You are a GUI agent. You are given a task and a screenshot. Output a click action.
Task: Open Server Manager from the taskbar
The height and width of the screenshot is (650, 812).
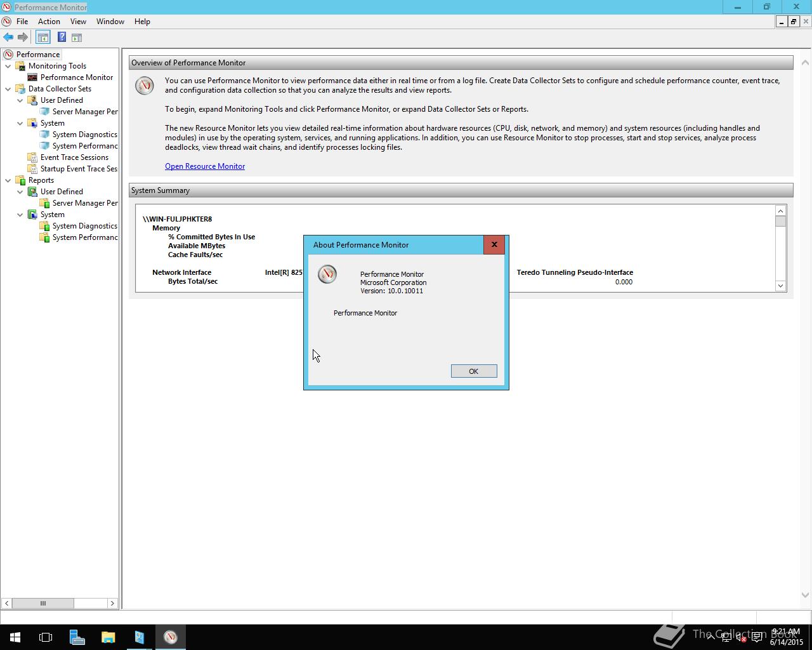coord(77,637)
